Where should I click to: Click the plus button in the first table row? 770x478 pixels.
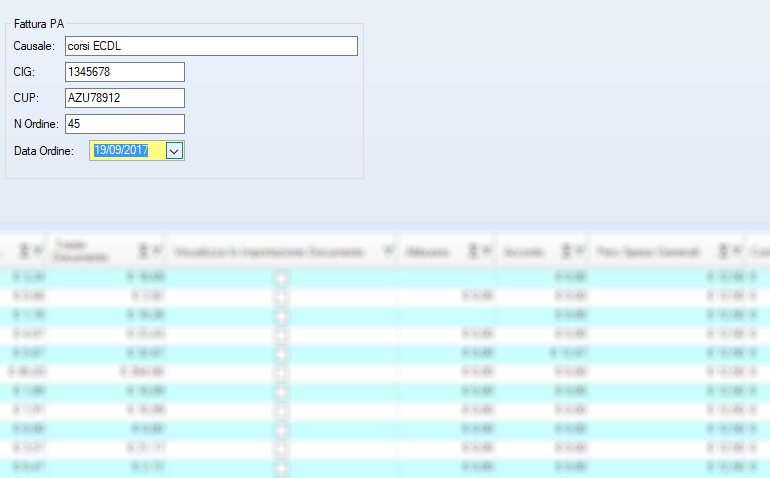[x=281, y=278]
